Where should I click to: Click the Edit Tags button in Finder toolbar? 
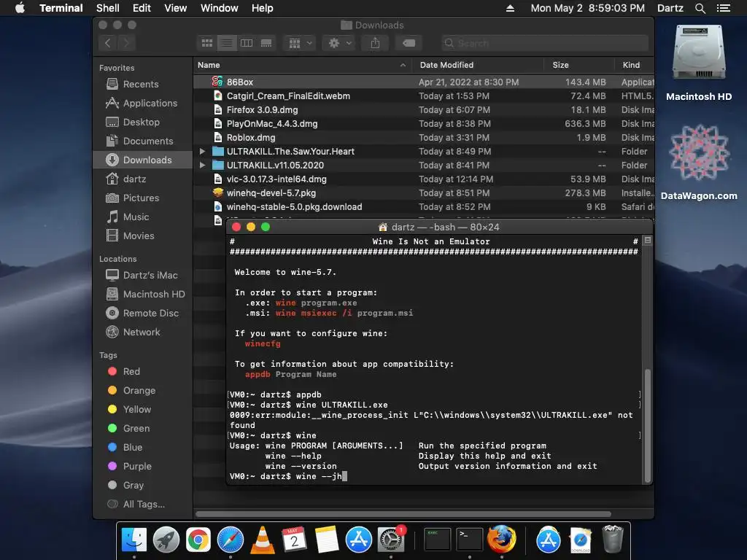click(409, 43)
